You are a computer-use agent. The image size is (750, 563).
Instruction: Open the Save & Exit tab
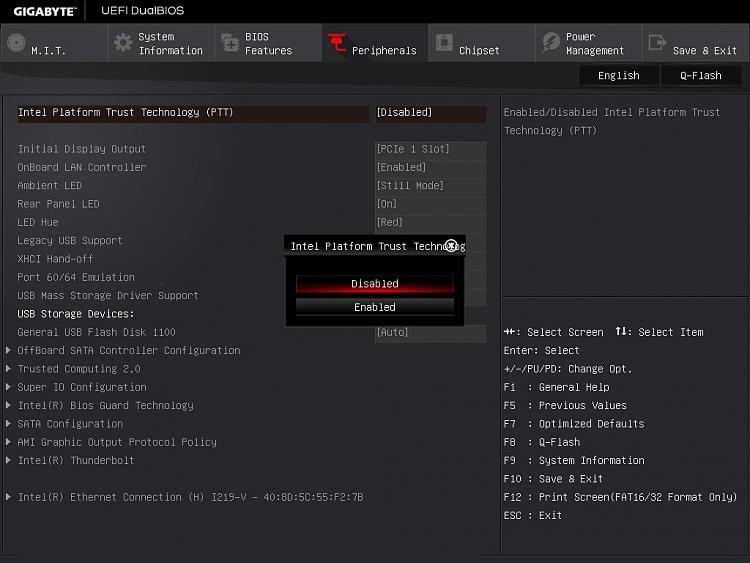[696, 43]
